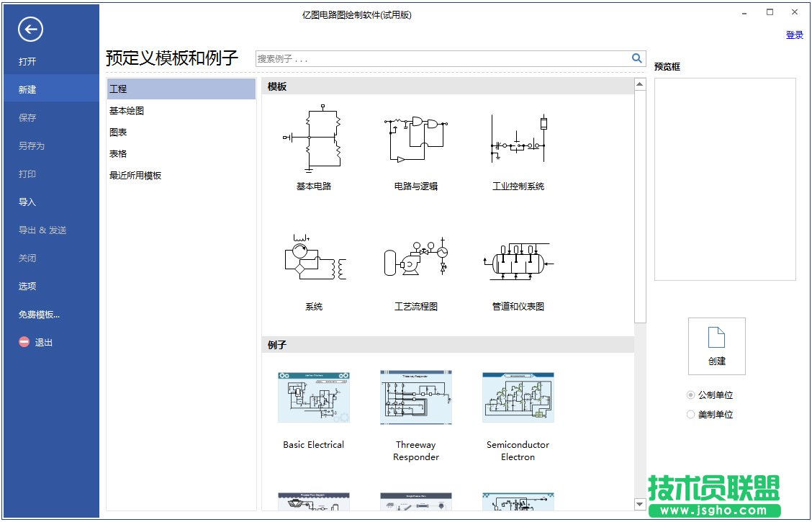The height and width of the screenshot is (522, 812).
Task: Click the 创建 button
Action: click(716, 346)
